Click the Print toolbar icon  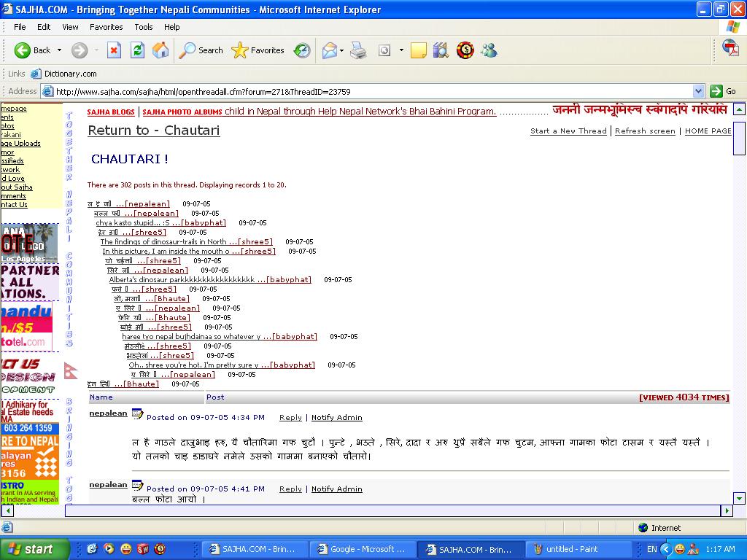(x=358, y=50)
